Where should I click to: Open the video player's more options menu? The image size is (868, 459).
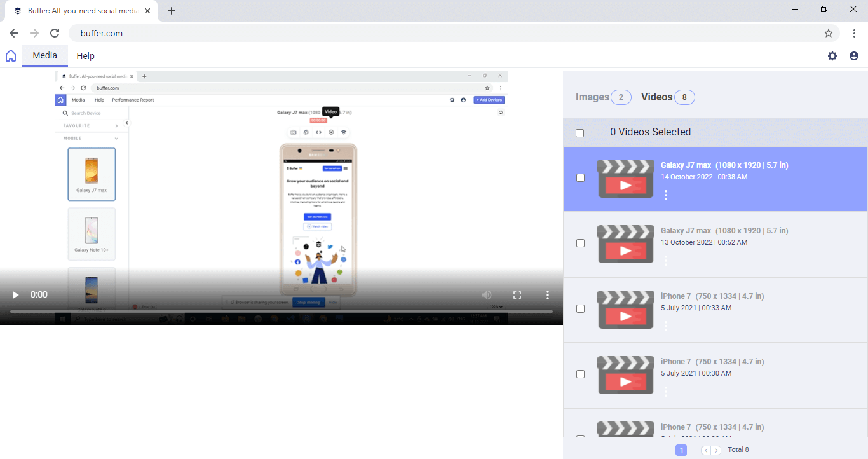[548, 295]
